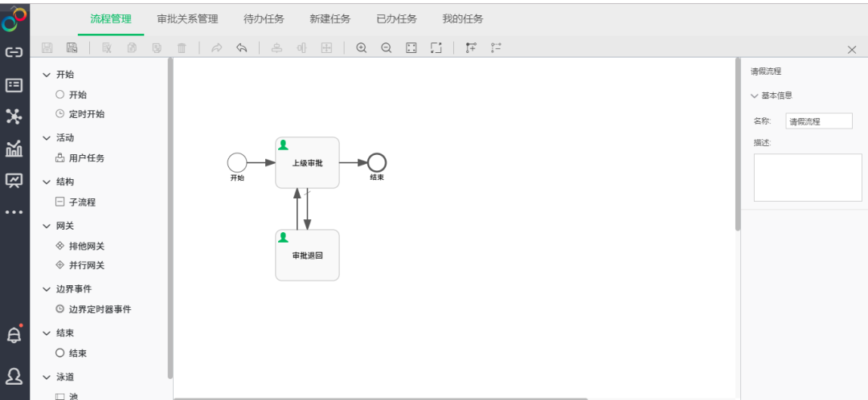The width and height of the screenshot is (868, 400).
Task: Click the palette vertical scrollbar
Action: pyautogui.click(x=170, y=218)
